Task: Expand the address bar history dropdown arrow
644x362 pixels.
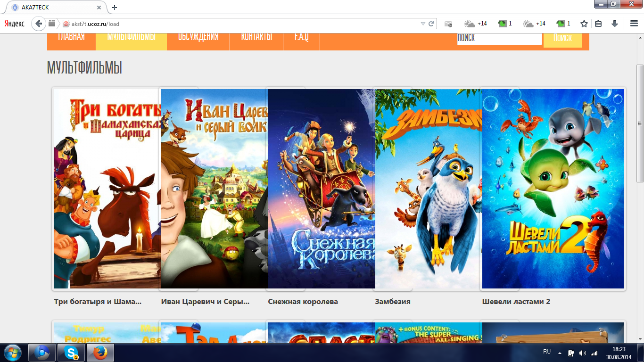Action: coord(423,24)
